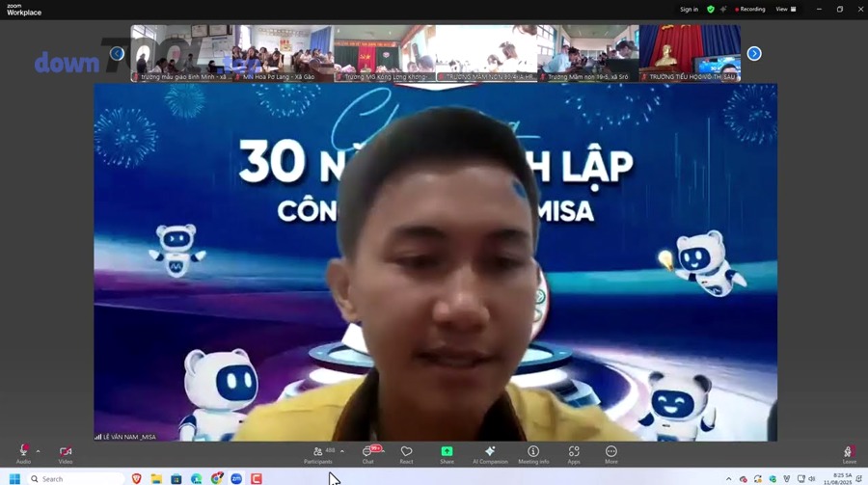Show Meeting info
Screen dimensions: 868x485
(533, 454)
